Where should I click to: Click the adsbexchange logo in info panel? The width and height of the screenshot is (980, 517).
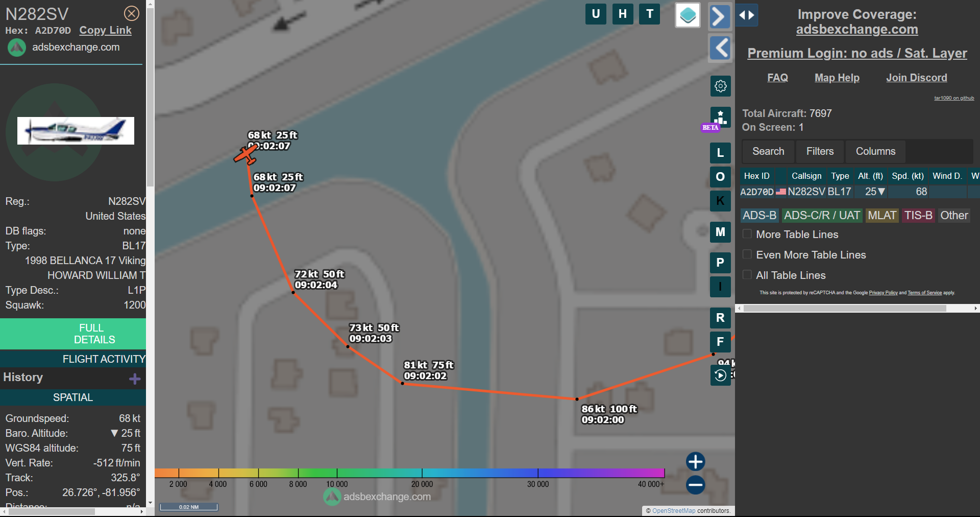(17, 48)
